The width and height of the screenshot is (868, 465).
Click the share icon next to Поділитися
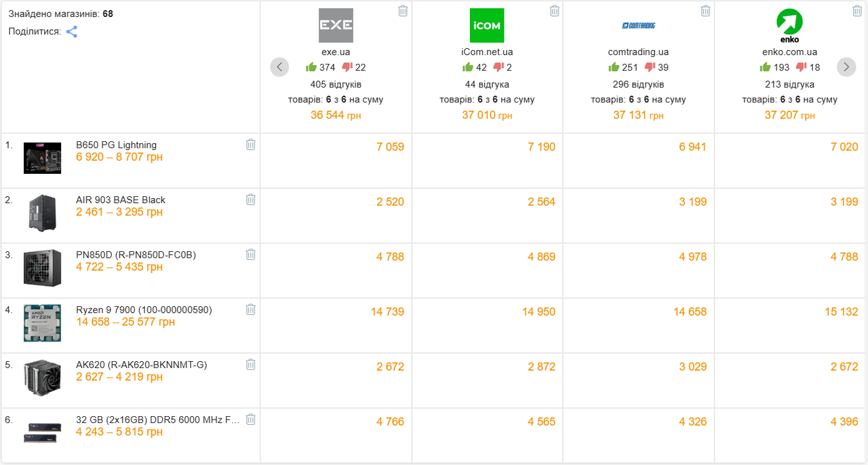point(71,31)
